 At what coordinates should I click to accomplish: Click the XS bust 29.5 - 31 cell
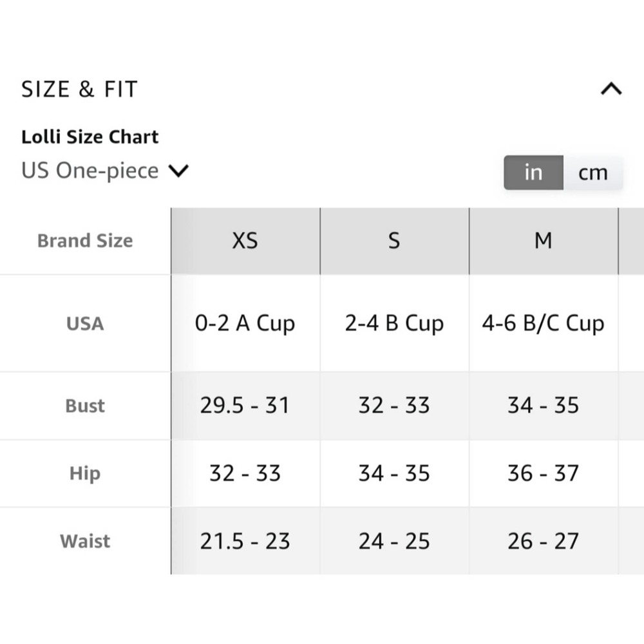(245, 406)
